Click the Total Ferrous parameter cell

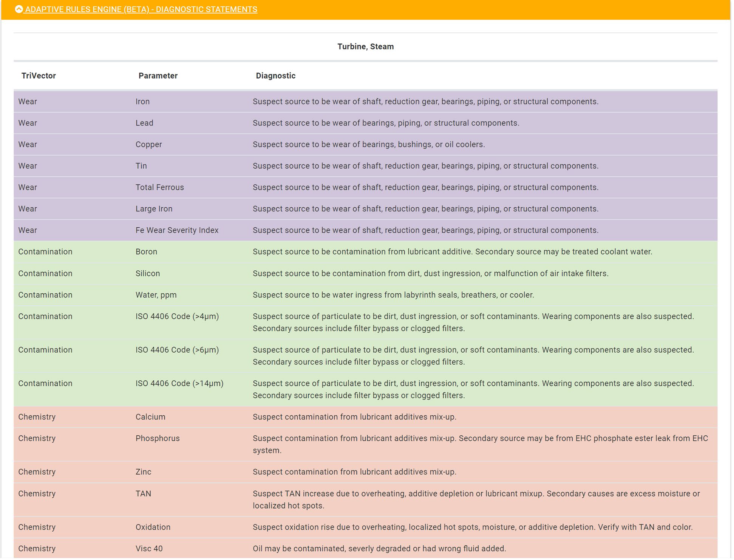(x=159, y=187)
